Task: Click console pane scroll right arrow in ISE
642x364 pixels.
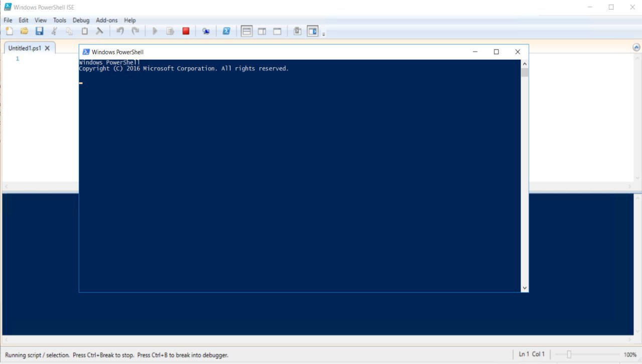Action: click(630, 340)
